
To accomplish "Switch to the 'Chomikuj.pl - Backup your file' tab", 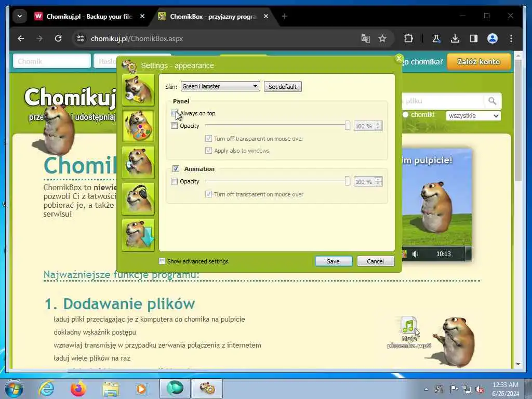I will [89, 16].
